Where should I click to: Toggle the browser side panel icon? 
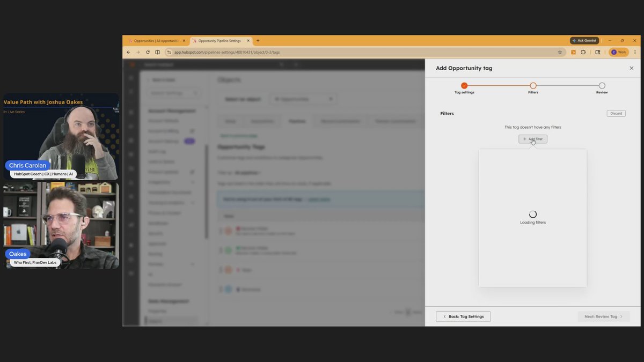[157, 52]
